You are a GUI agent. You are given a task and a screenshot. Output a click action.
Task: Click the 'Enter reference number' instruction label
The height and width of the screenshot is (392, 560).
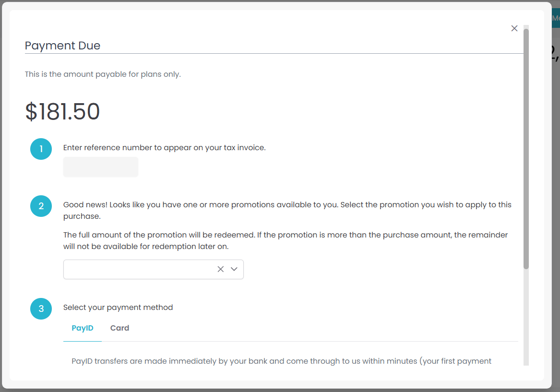click(164, 148)
